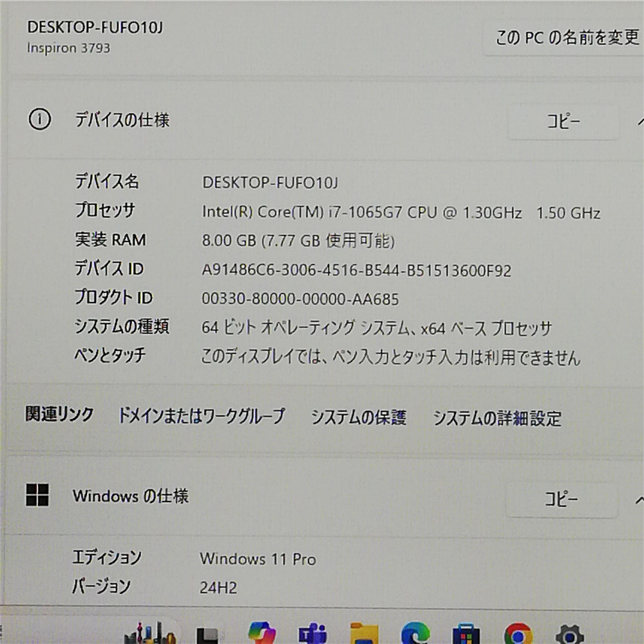The height and width of the screenshot is (644, 644).
Task: Click the Settings gear taskbar icon
Action: (x=570, y=634)
